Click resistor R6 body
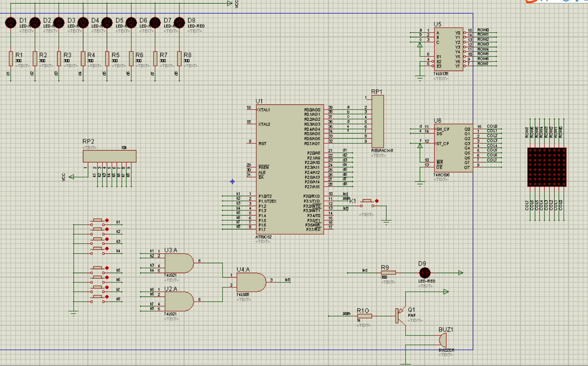Image resolution: width=588 pixels, height=366 pixels. pyautogui.click(x=131, y=58)
